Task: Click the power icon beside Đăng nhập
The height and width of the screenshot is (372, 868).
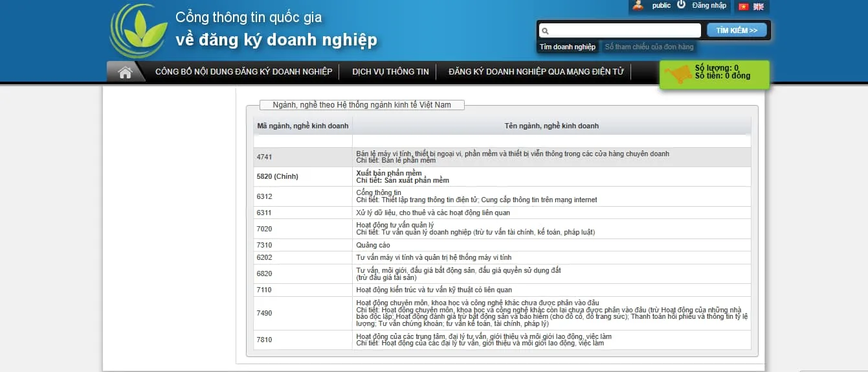Action: [x=681, y=5]
